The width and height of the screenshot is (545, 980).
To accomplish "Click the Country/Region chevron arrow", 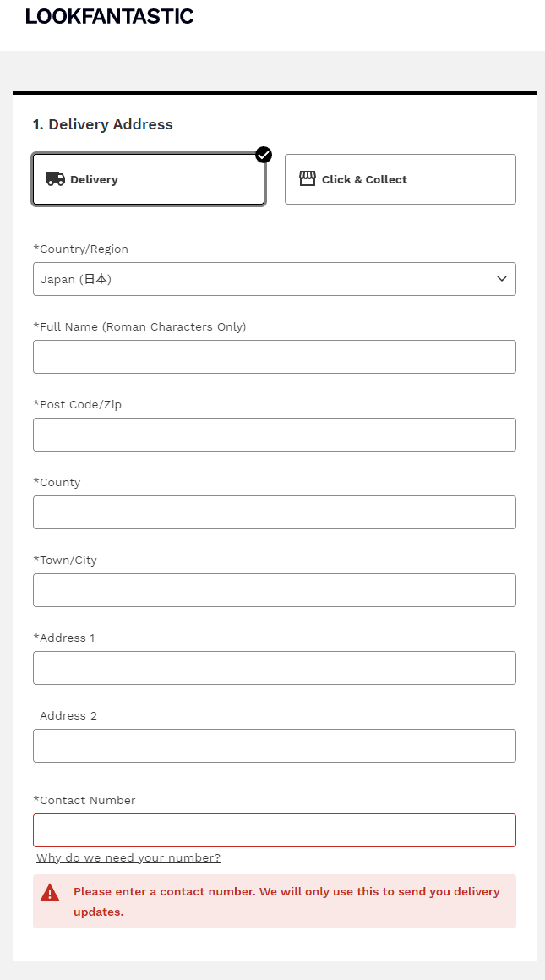I will (502, 279).
